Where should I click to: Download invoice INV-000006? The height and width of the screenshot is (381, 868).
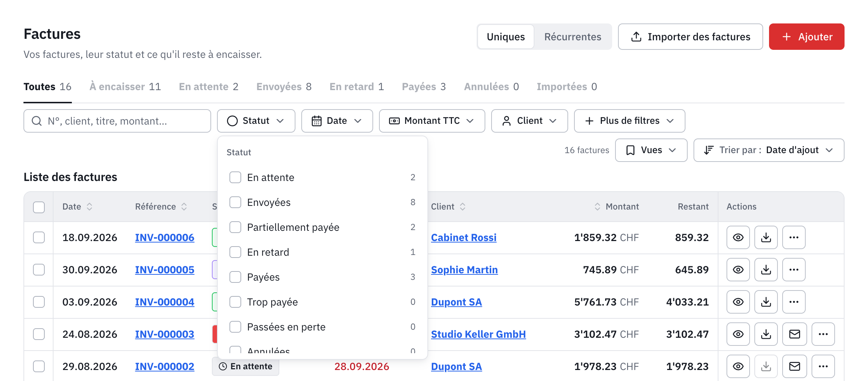[x=766, y=237]
